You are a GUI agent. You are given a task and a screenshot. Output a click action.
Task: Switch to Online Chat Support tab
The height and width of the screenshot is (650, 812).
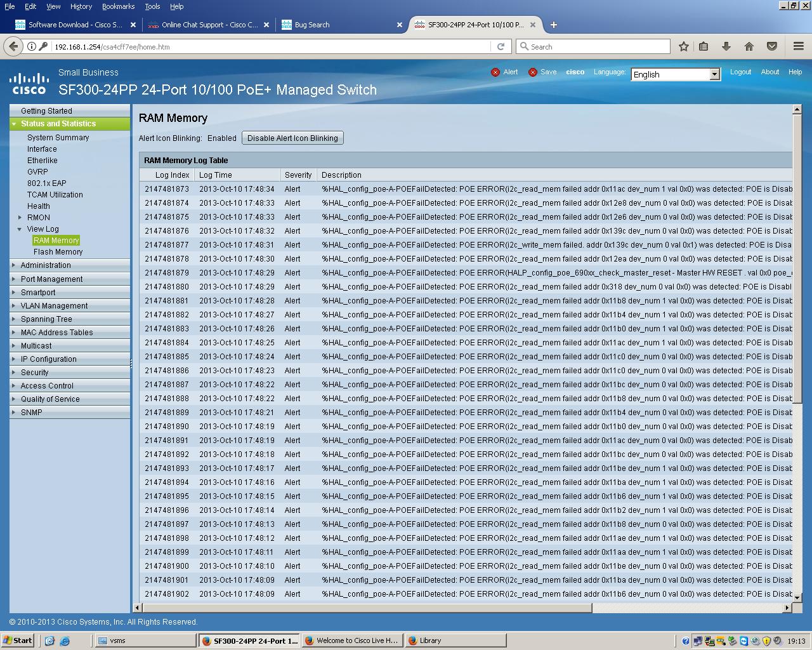pos(209,25)
